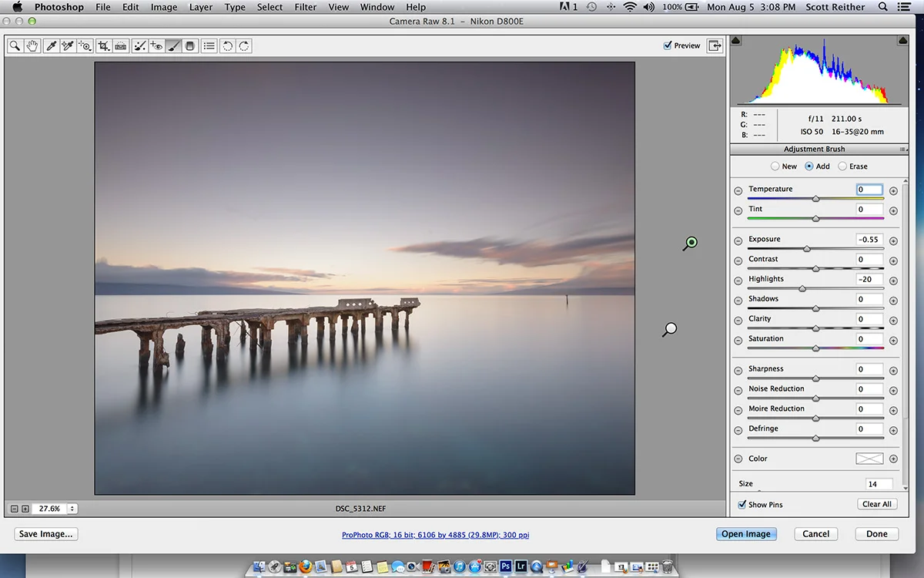
Task: Rotate image 90° clockwise
Action: pos(244,46)
